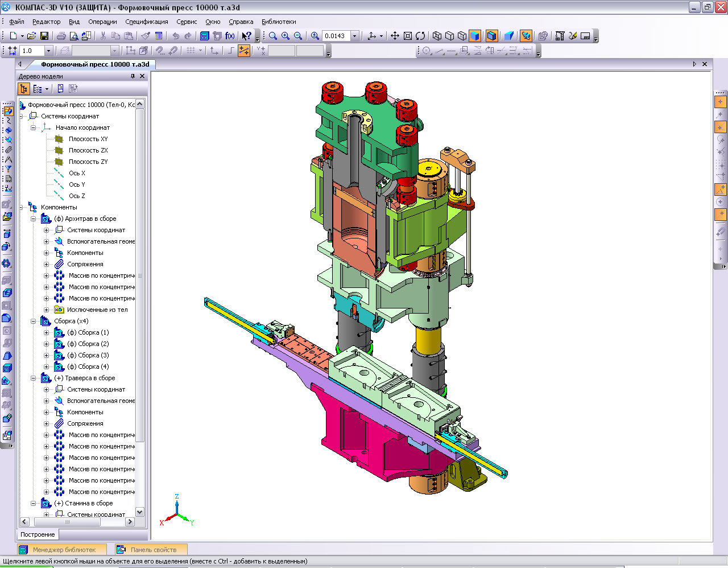Image resolution: width=728 pixels, height=568 pixels.
Task: Select the Rotate view tool
Action: click(420, 36)
